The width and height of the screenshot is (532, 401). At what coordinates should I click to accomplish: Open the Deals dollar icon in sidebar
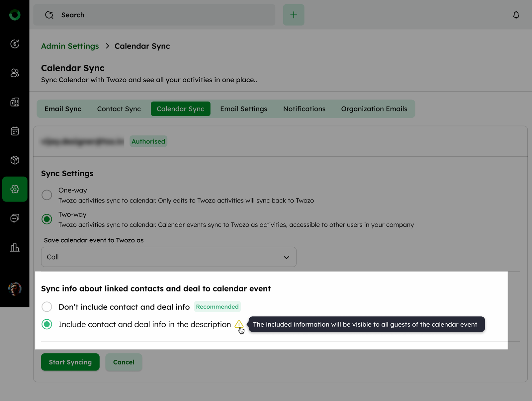pos(15,44)
